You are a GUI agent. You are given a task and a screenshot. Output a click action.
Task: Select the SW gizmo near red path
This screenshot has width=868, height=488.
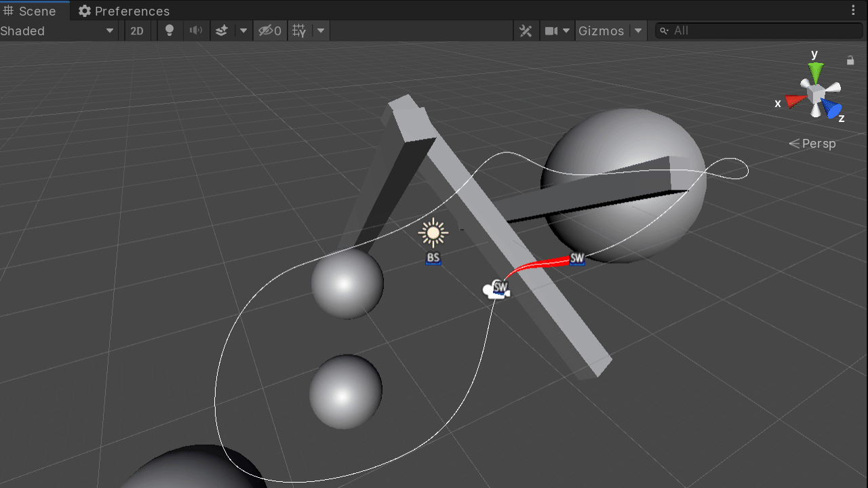[577, 258]
